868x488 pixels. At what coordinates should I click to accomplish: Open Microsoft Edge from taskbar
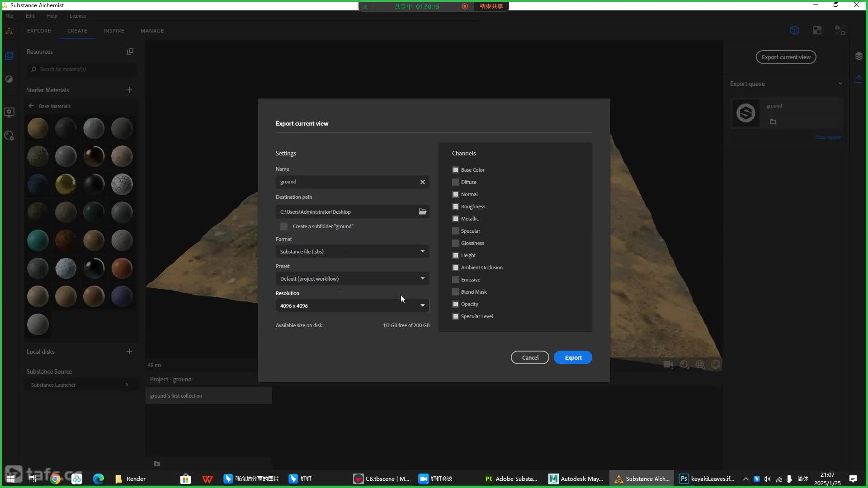point(99,479)
